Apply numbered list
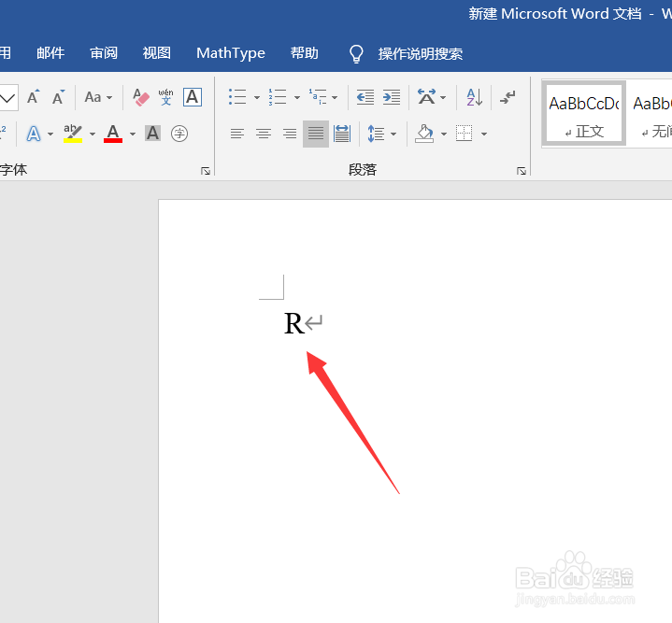Screen dimensions: 672x623 [x=278, y=97]
